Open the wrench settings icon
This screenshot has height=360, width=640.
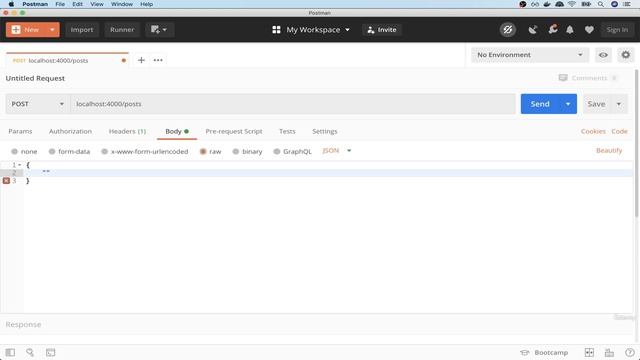tap(553, 29)
